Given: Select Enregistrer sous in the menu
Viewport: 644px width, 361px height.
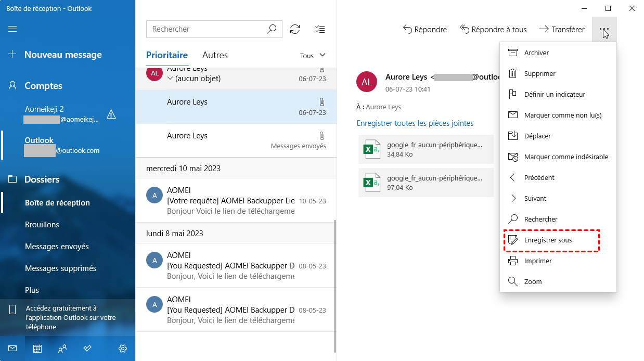Looking at the screenshot, I should pos(548,240).
